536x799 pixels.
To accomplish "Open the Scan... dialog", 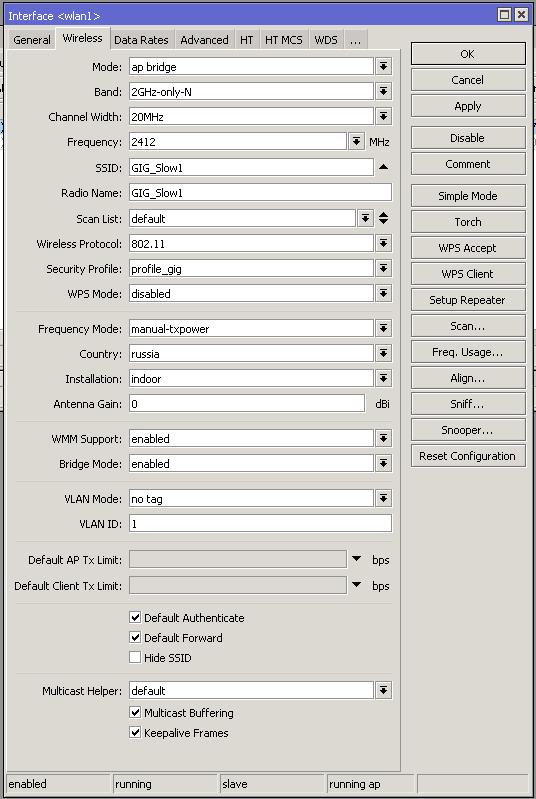I will point(468,326).
